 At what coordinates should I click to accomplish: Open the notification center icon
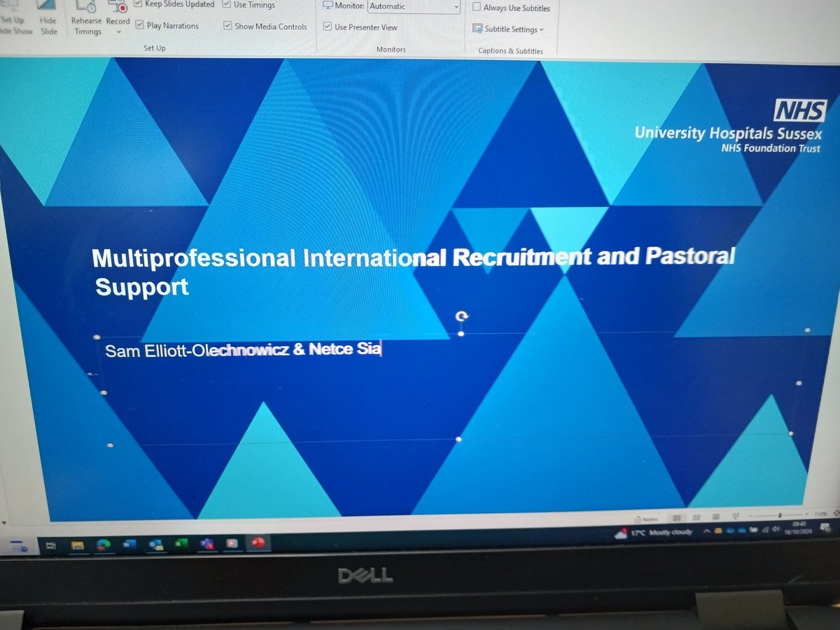coord(825,527)
